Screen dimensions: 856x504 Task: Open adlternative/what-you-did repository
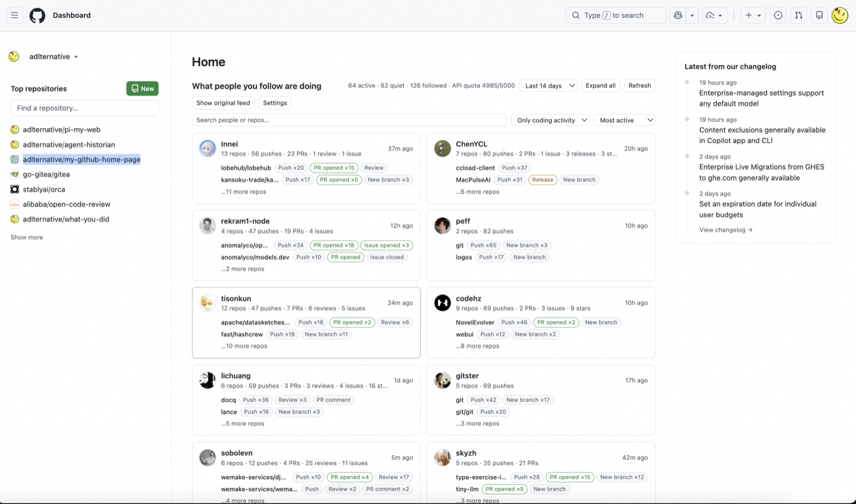tap(66, 219)
